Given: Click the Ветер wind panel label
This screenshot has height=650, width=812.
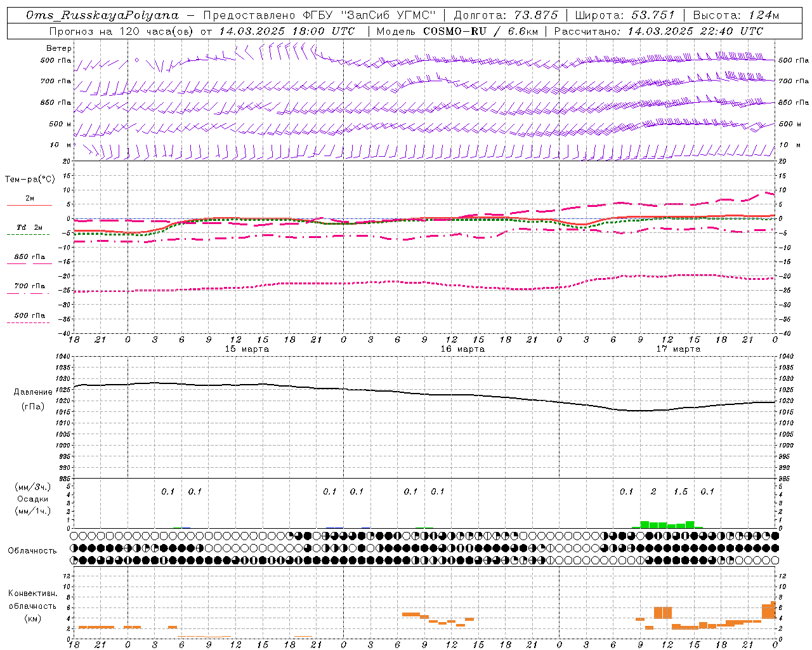Looking at the screenshot, I should pos(59,48).
